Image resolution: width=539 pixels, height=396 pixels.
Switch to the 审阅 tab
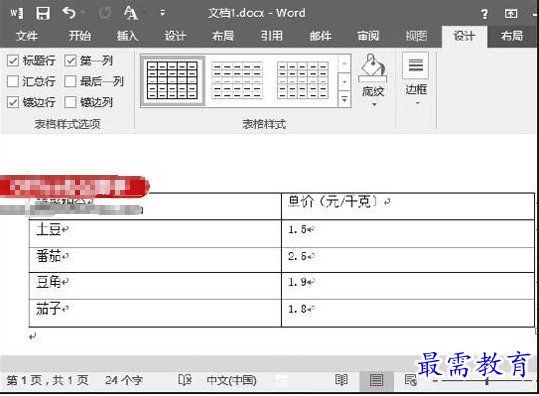point(368,36)
